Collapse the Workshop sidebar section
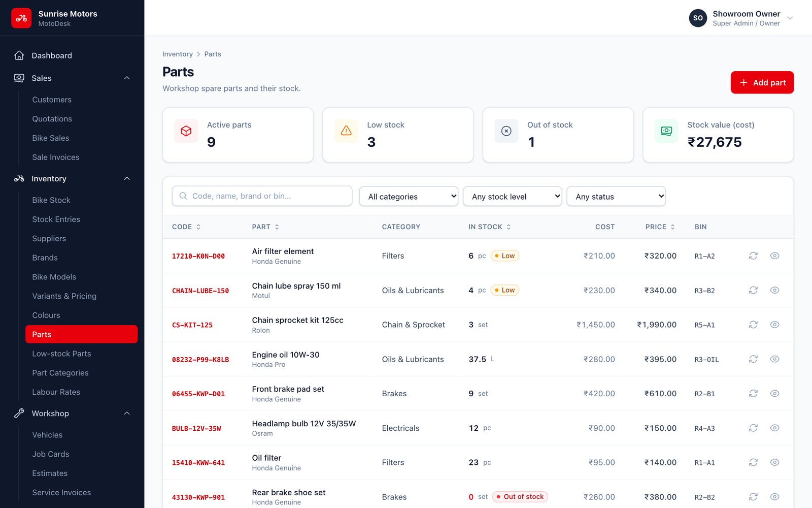 point(127,414)
